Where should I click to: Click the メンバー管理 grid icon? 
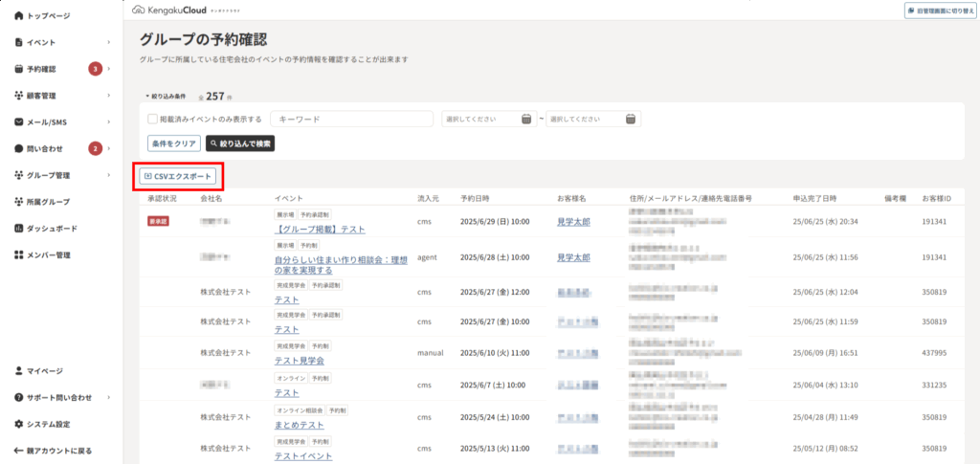[19, 255]
